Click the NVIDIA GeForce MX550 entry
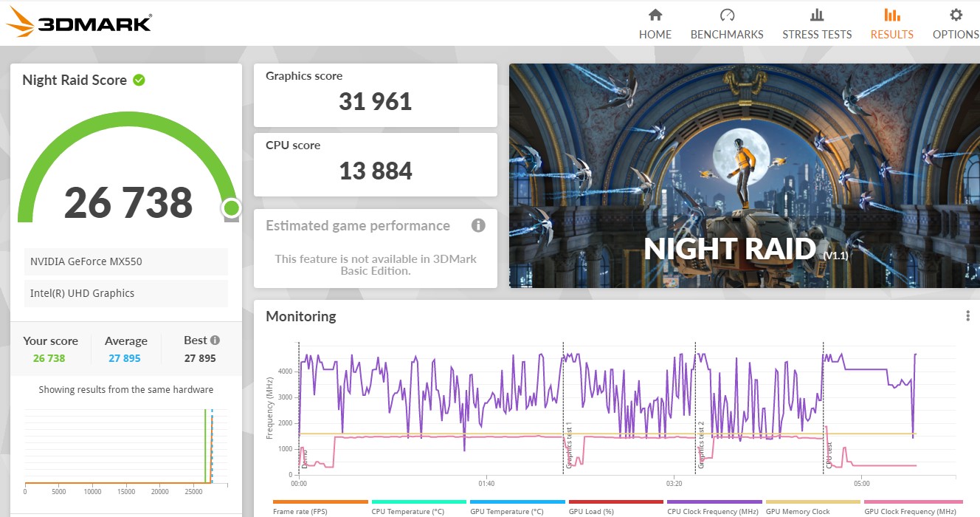 (x=126, y=261)
